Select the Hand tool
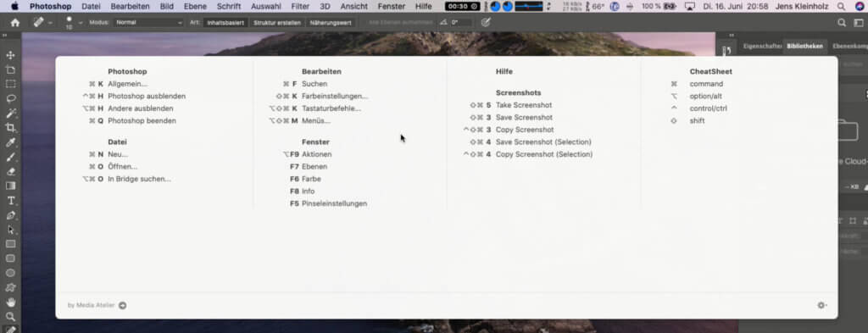Viewport: 868px width, 333px height. pyautogui.click(x=10, y=302)
